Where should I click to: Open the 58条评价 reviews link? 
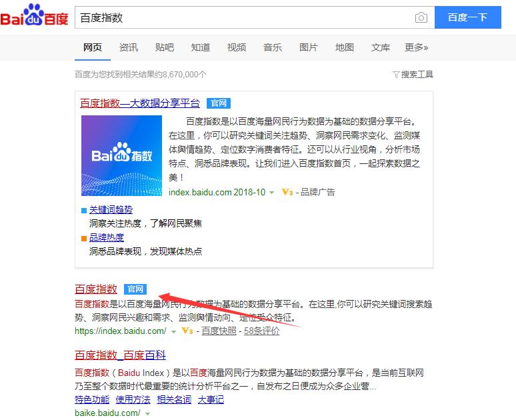pos(261,331)
